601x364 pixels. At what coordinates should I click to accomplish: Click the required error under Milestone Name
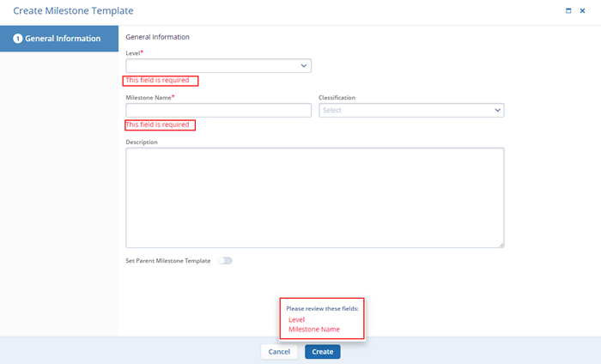160,125
